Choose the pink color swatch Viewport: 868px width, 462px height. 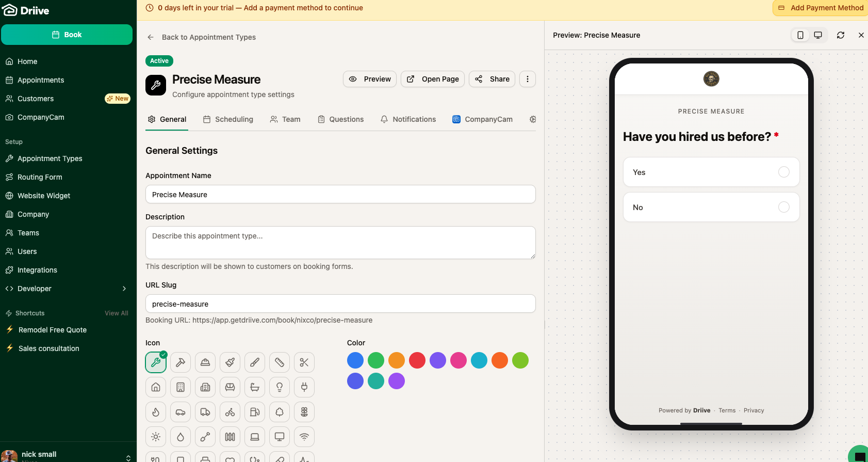tap(458, 360)
